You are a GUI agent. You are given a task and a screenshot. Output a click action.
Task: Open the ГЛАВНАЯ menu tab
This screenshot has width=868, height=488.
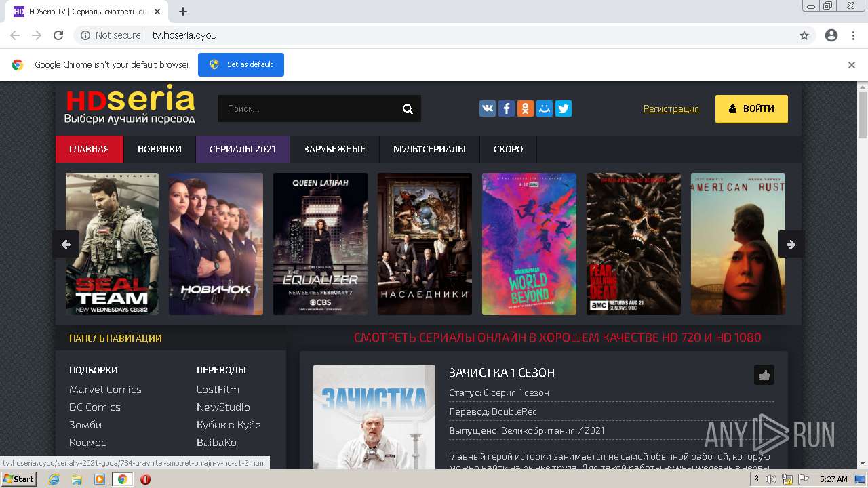click(x=90, y=149)
